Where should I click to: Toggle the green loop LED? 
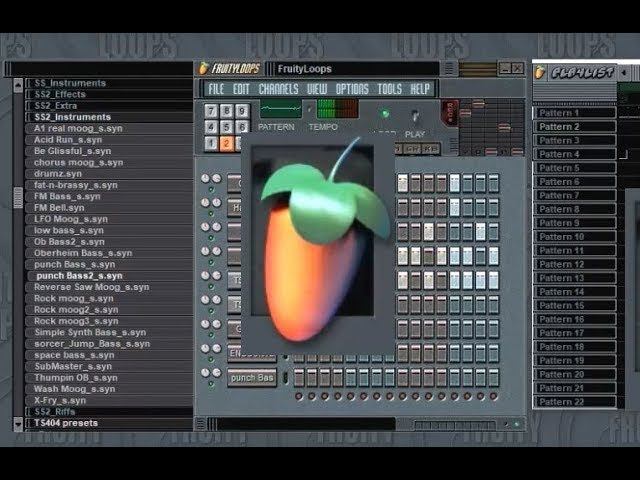tap(384, 114)
